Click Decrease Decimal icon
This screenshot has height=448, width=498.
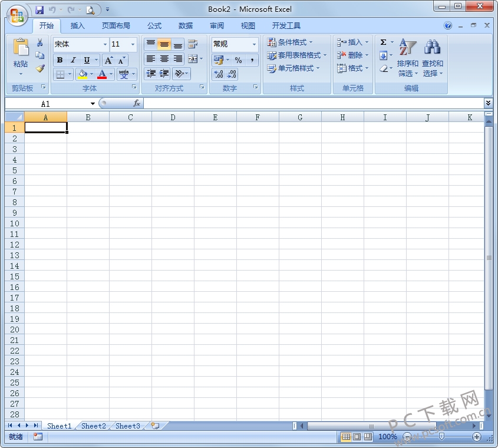(232, 74)
